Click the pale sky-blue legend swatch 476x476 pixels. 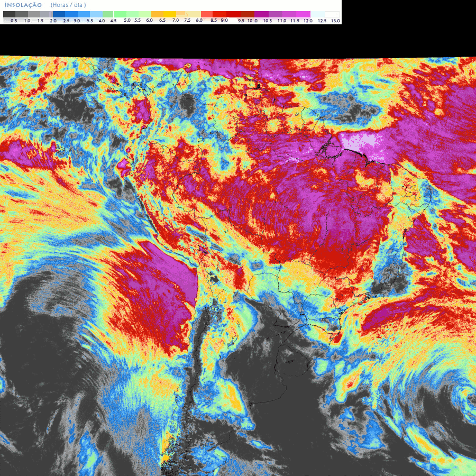[x=96, y=14]
